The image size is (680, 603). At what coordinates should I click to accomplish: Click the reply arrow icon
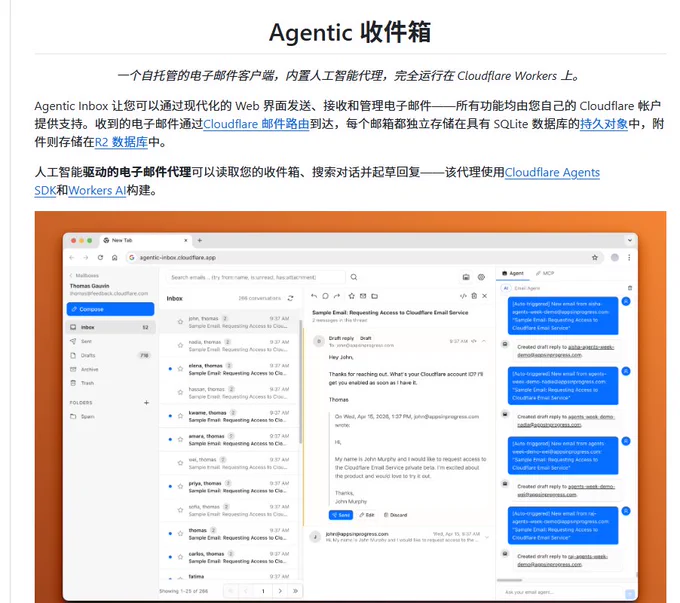(314, 296)
